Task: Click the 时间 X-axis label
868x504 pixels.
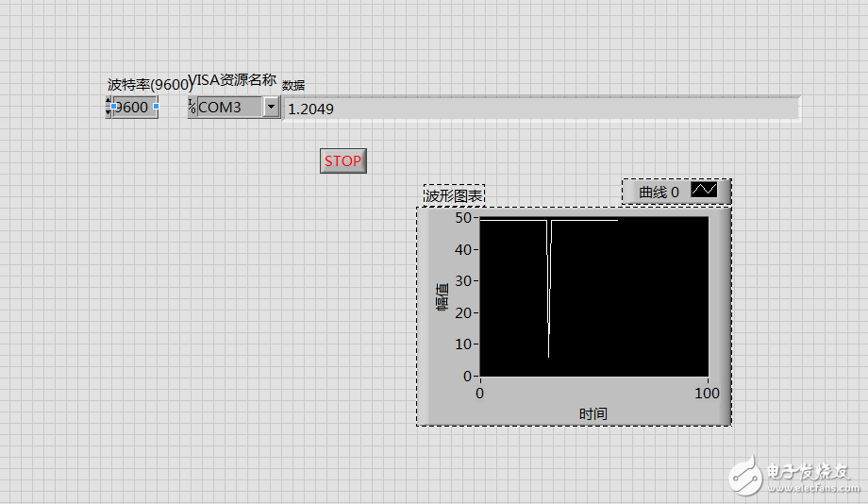Action: pos(593,413)
